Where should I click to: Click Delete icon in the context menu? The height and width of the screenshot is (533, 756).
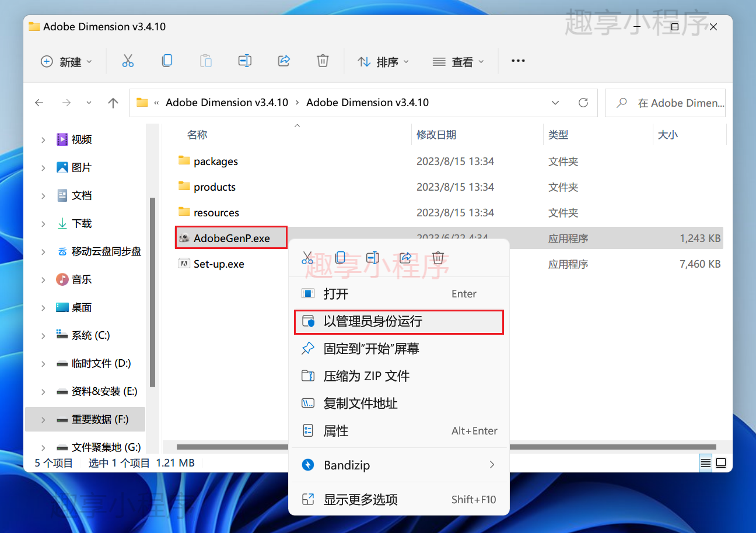439,258
